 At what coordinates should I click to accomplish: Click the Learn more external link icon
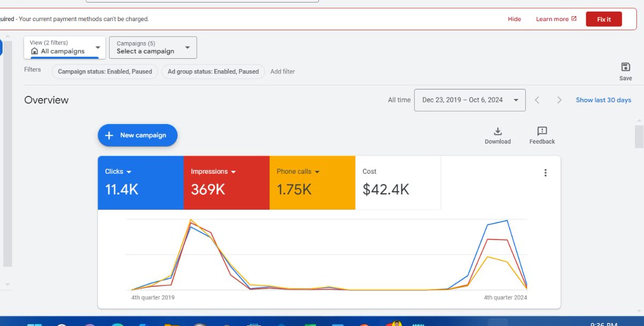click(575, 19)
